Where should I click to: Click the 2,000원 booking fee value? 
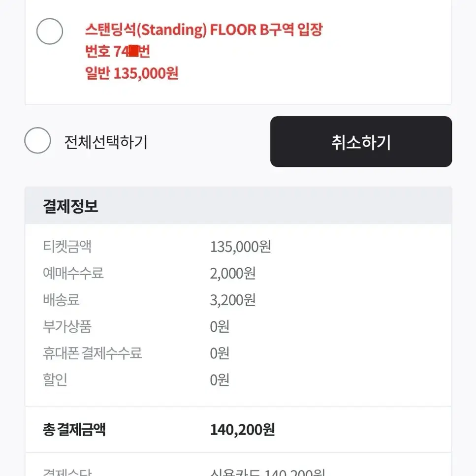pyautogui.click(x=232, y=273)
